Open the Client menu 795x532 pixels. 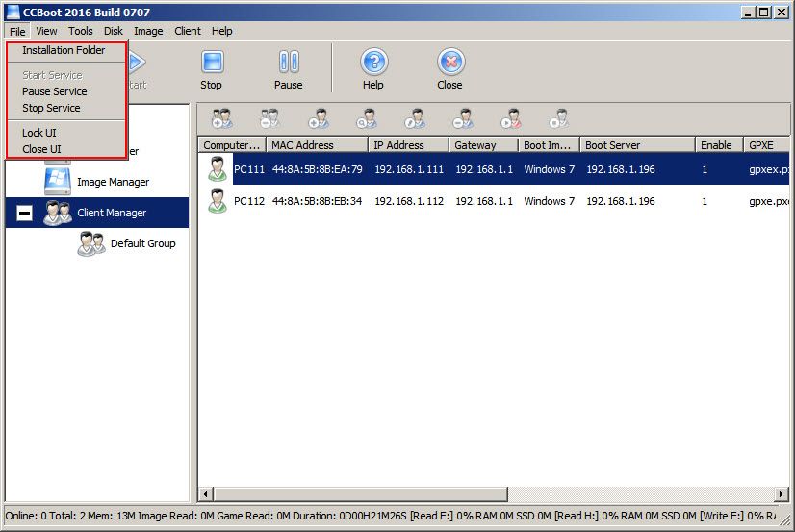[x=188, y=31]
